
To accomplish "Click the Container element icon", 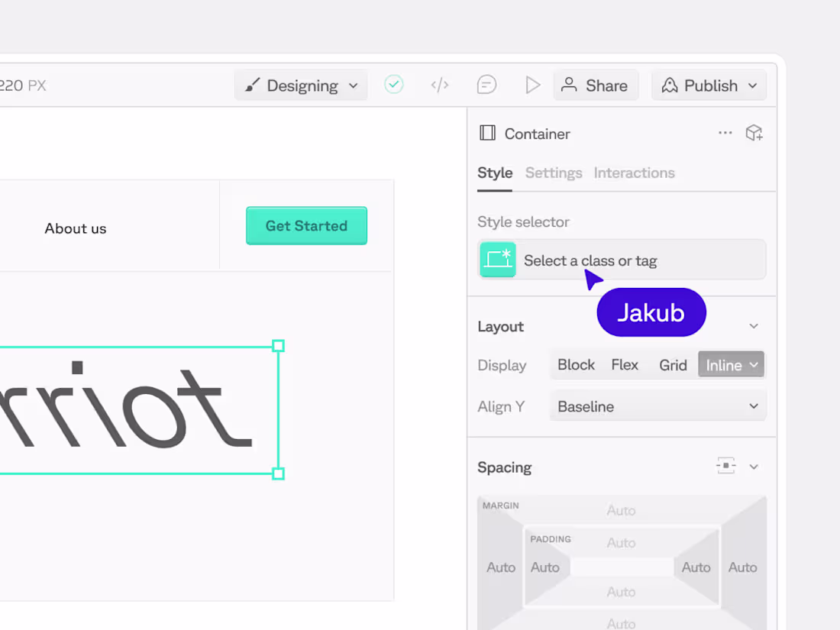I will point(487,133).
